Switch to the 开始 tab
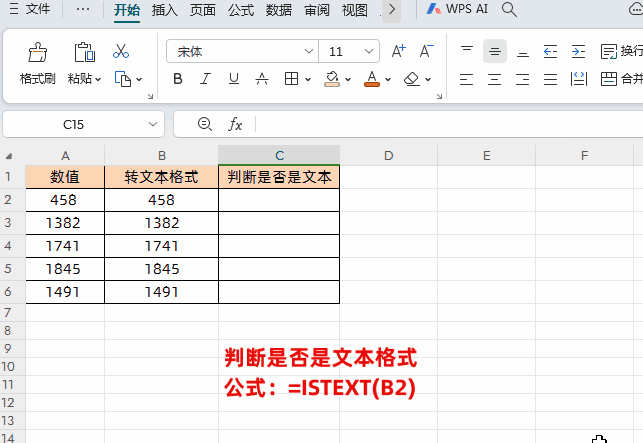Image resolution: width=643 pixels, height=443 pixels. point(127,10)
